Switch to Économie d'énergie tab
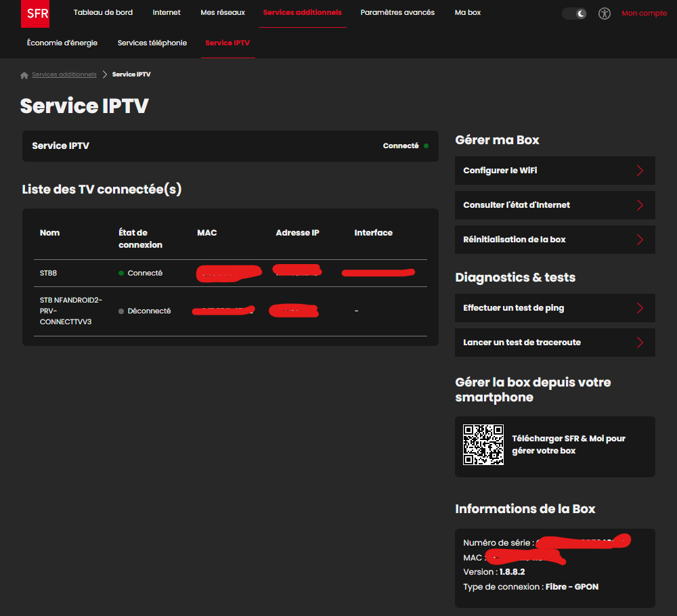 (x=62, y=43)
